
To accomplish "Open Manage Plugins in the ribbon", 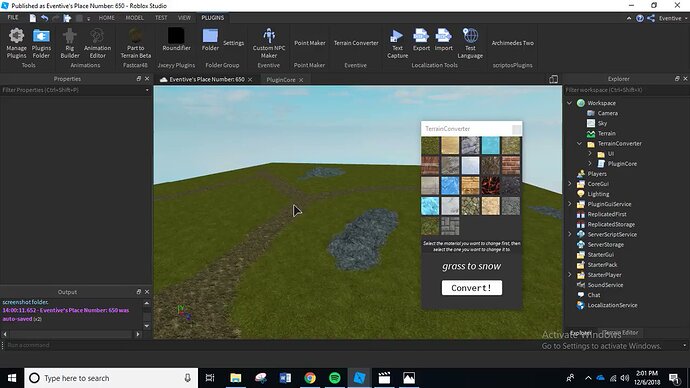I will [16, 43].
